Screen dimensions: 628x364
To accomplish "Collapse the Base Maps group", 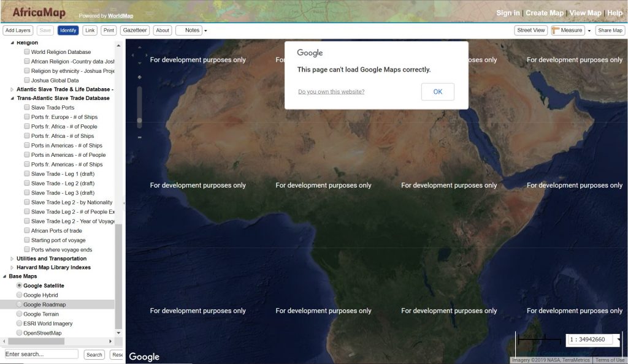I will click(x=4, y=276).
